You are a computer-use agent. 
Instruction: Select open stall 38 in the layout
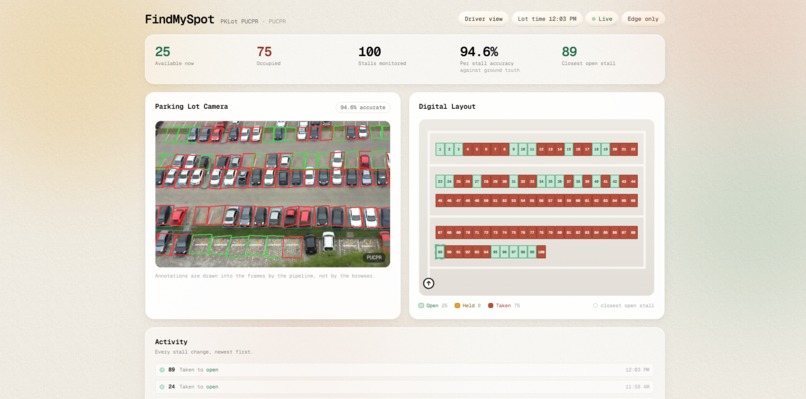578,181
